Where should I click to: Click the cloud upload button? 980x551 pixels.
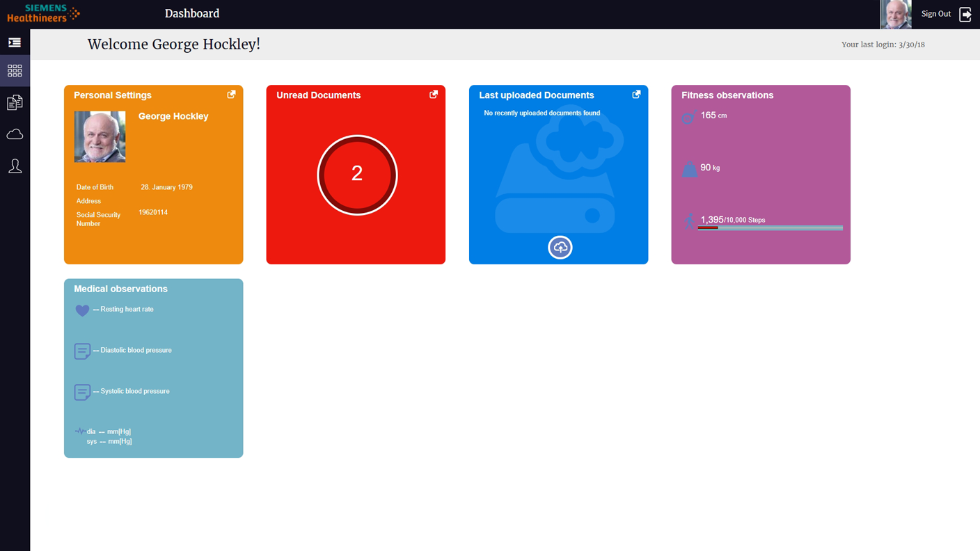[560, 248]
